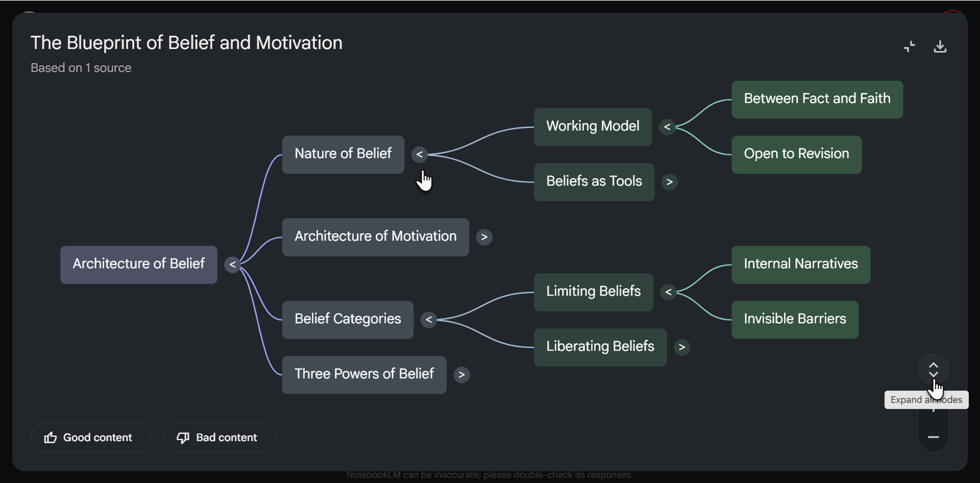Select the Internal Narratives node
The width and height of the screenshot is (980, 483).
coord(800,264)
